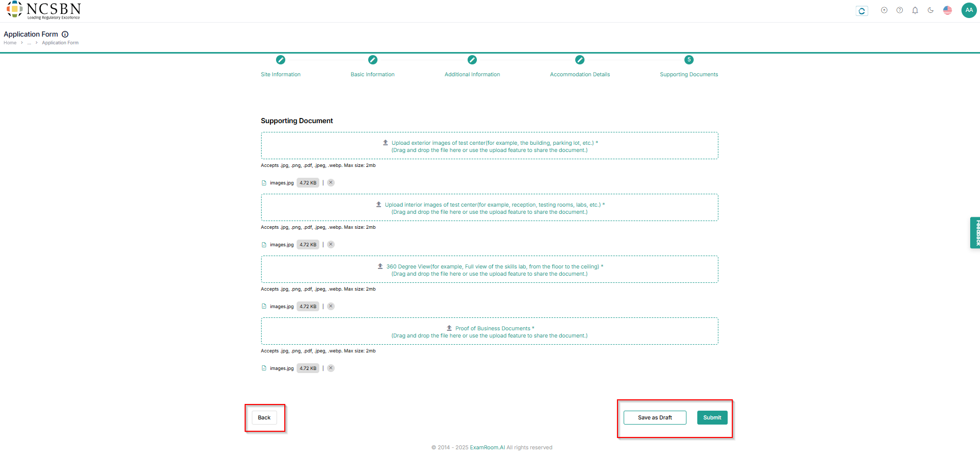Image resolution: width=980 pixels, height=456 pixels.
Task: Click the upload arrow icon for 360 Degree View
Action: coord(380,266)
